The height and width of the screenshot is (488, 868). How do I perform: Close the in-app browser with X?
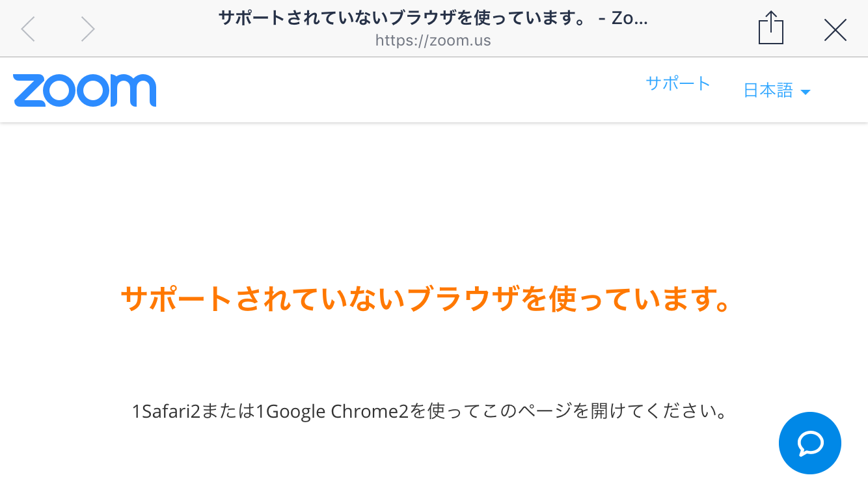(x=835, y=30)
